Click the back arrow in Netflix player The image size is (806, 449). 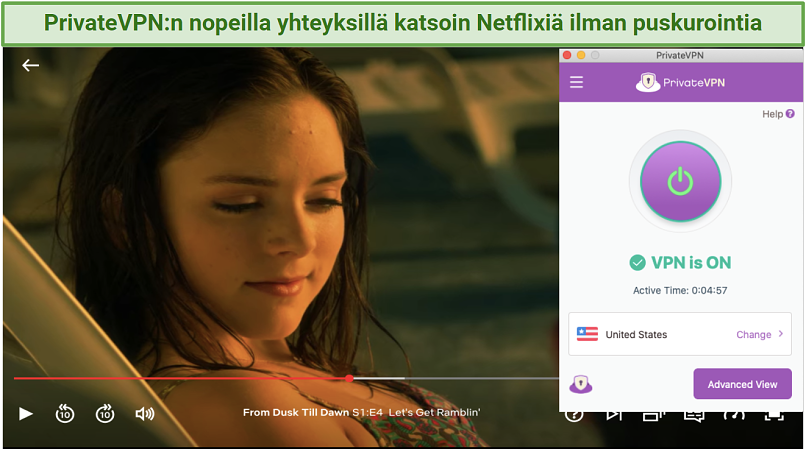click(30, 65)
